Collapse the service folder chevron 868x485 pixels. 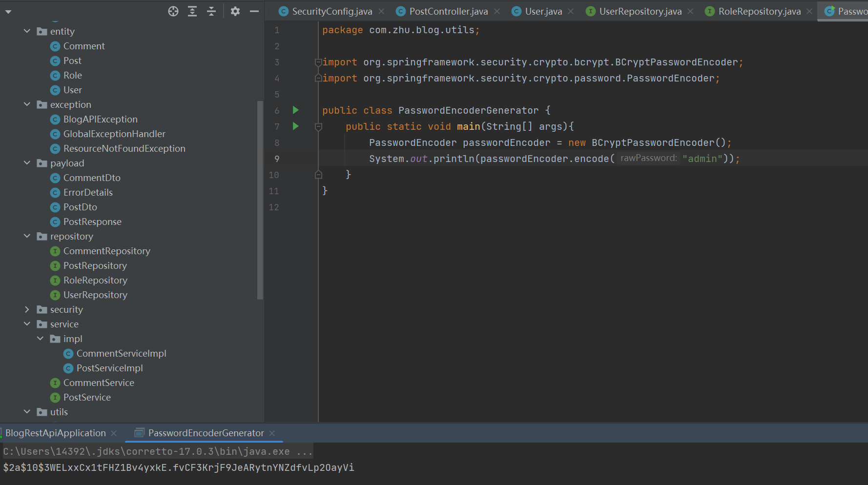click(27, 324)
